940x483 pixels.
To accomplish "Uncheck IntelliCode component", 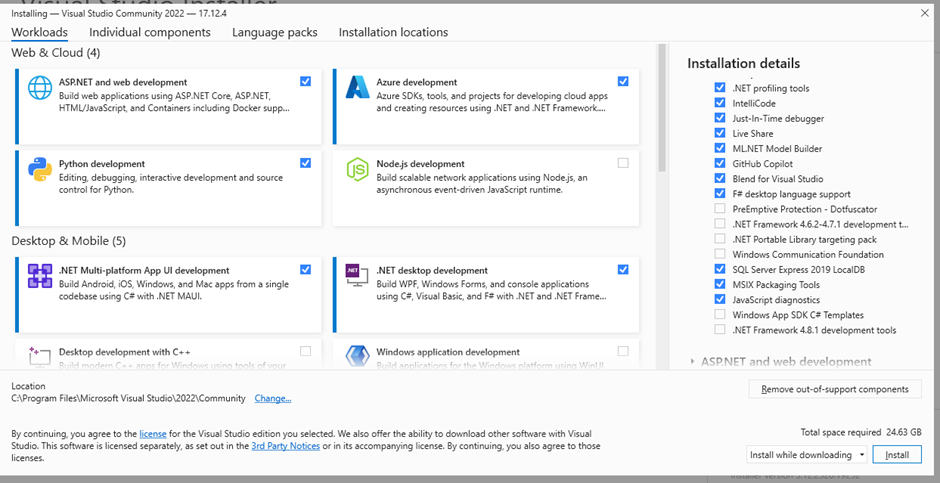I will [720, 103].
